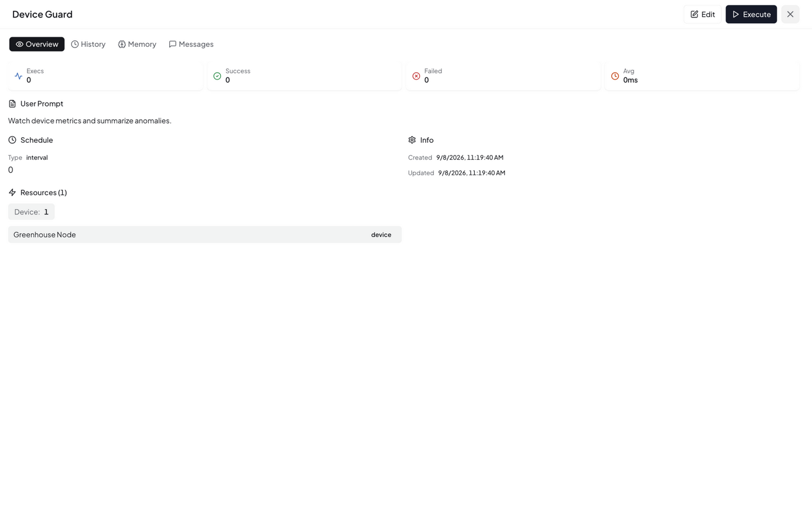This screenshot has height=508, width=812.
Task: Click the brain icon on Memory tab
Action: pyautogui.click(x=122, y=44)
